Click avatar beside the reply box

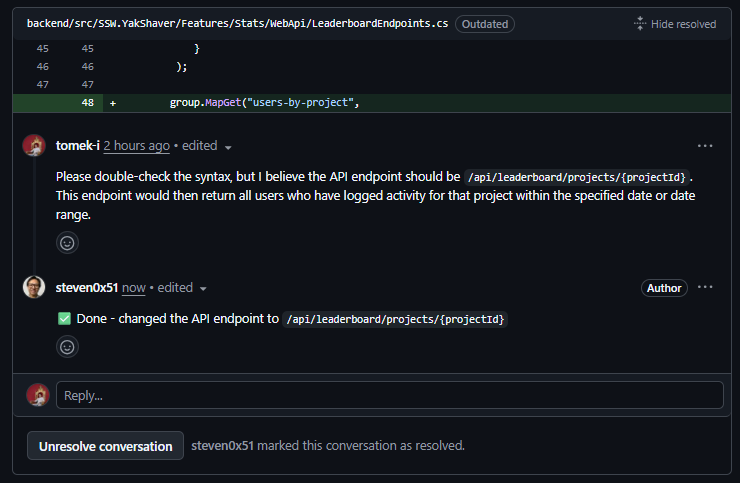(x=38, y=395)
